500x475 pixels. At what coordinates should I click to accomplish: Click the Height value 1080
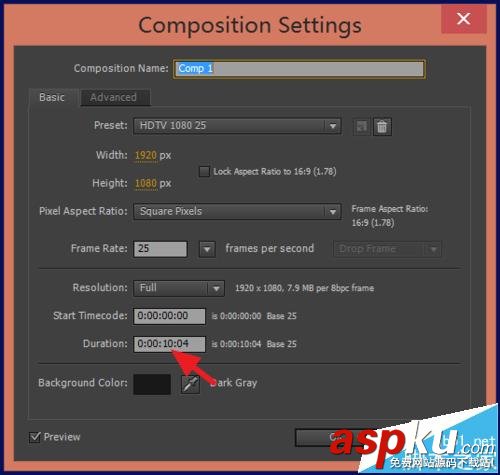146,183
